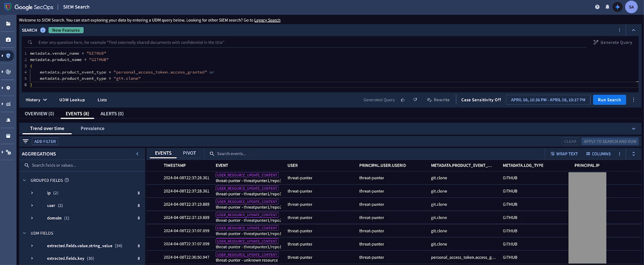The height and width of the screenshot is (265, 644).
Task: Open the April 08 date range picker
Action: pyautogui.click(x=548, y=100)
